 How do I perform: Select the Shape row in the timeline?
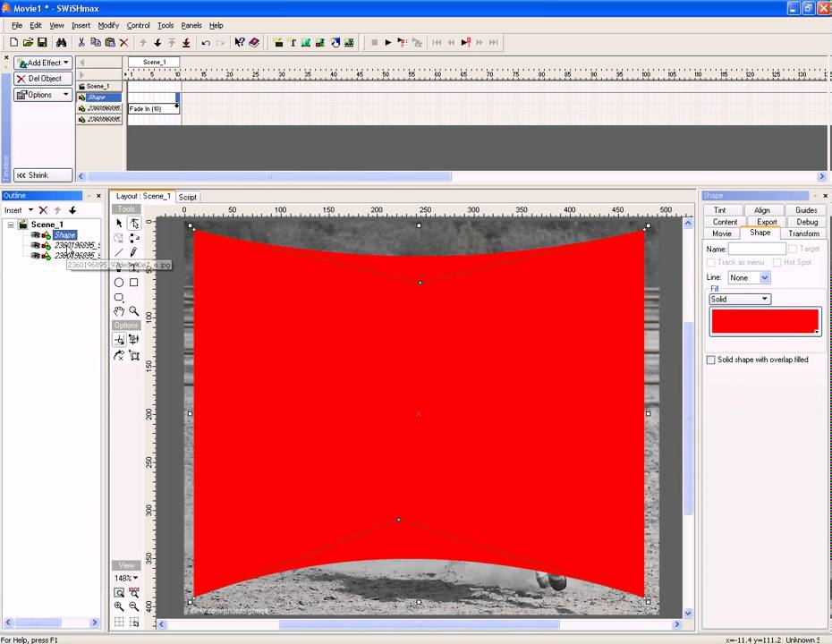tap(99, 97)
